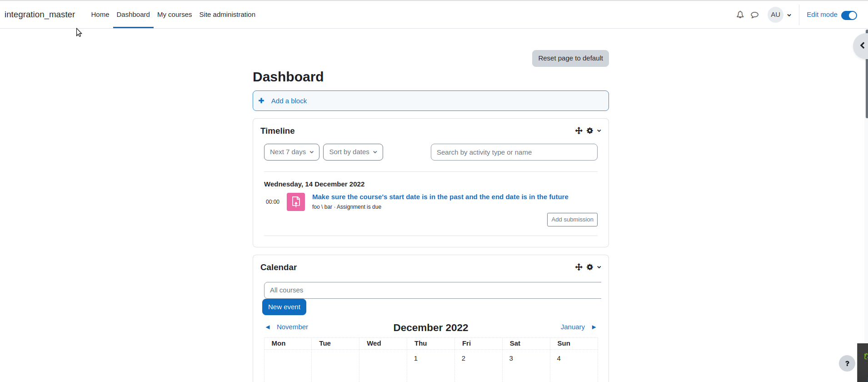Open the messaging speech bubble icon
Image resolution: width=868 pixels, height=382 pixels.
pyautogui.click(x=754, y=15)
